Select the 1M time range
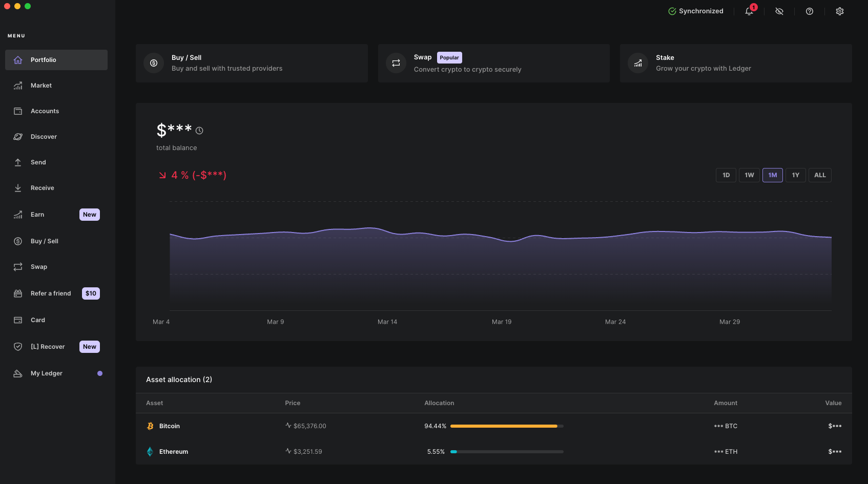868x484 pixels. click(773, 175)
